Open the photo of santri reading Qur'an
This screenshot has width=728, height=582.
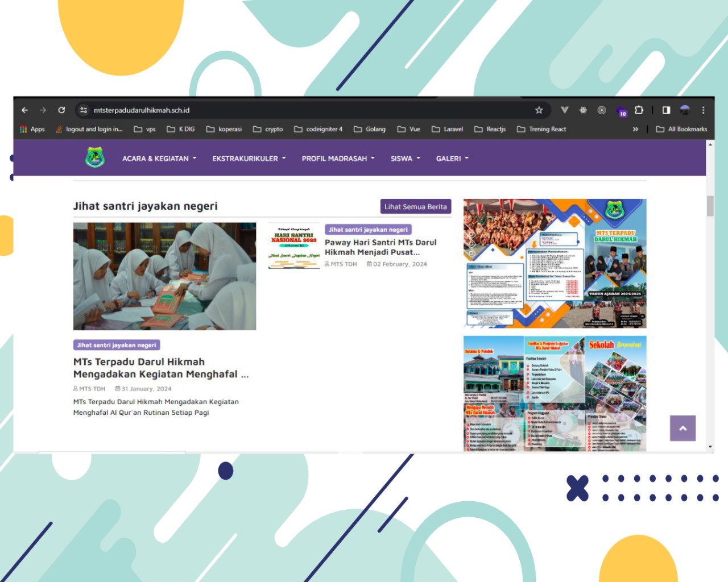[165, 276]
